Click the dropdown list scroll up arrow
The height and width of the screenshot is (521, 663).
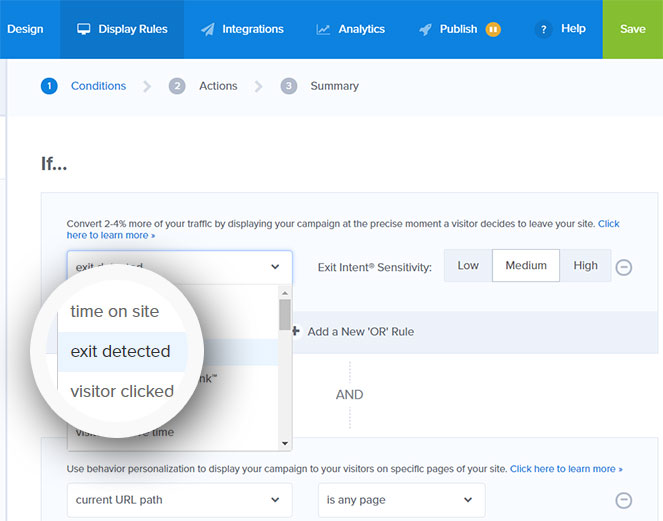(285, 293)
